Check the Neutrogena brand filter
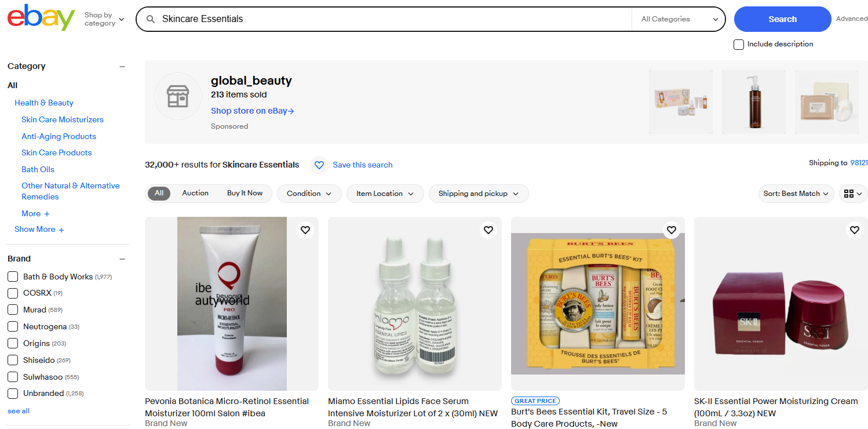 (12, 326)
